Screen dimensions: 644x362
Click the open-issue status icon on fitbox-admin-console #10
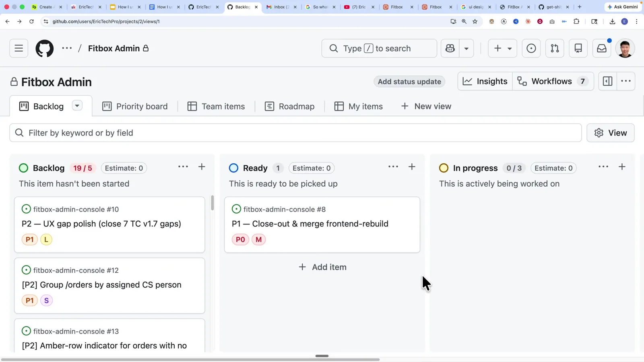coord(26,209)
